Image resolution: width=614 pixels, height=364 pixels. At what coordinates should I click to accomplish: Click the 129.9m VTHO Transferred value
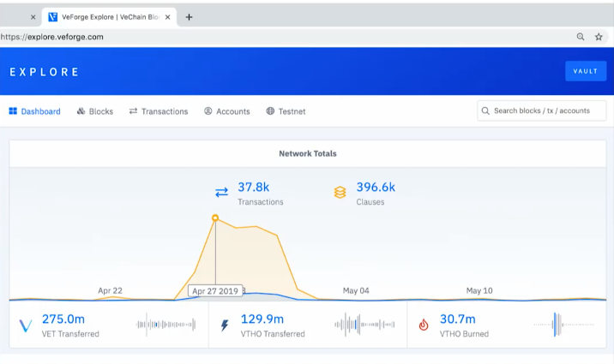[x=262, y=319]
